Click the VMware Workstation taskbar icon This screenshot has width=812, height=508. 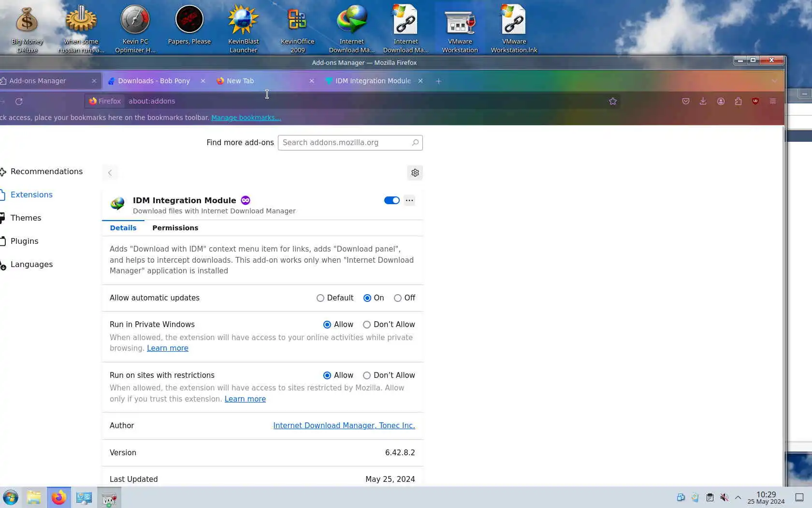click(x=109, y=497)
